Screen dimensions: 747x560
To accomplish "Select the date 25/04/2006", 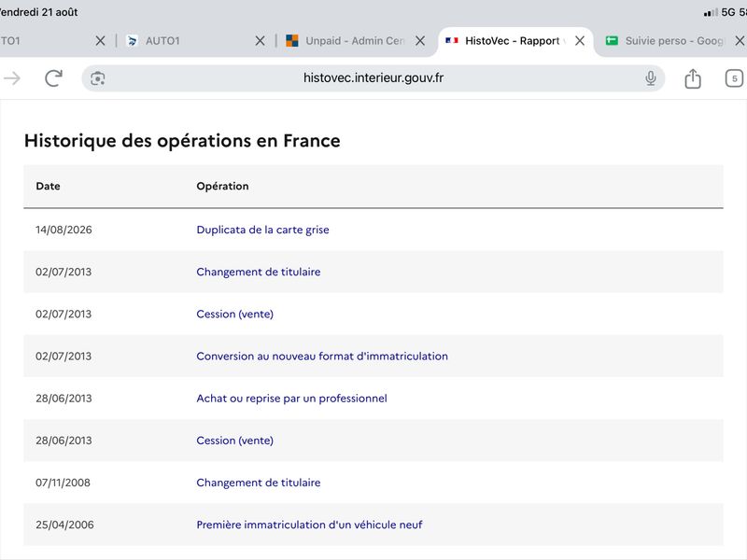I will (64, 525).
